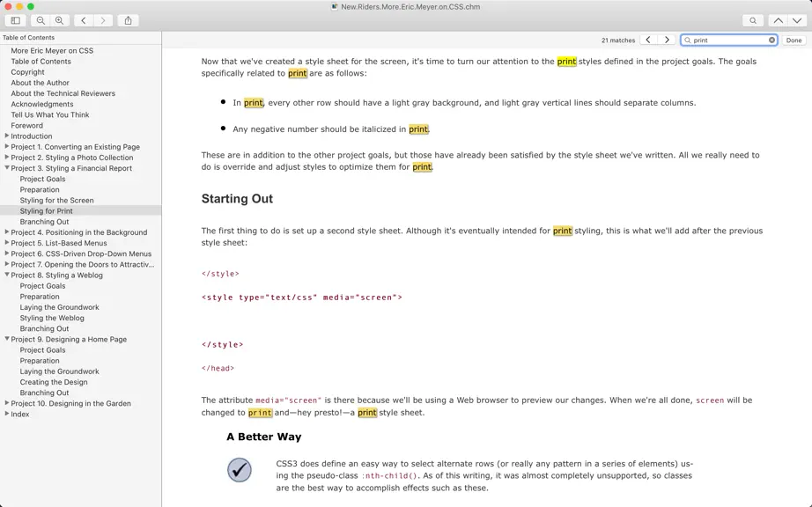Go to the next search match
812x507 pixels.
[x=667, y=40]
